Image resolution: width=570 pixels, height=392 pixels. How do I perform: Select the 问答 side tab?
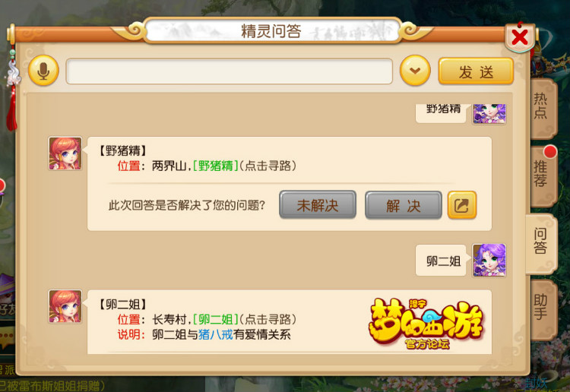coord(541,242)
